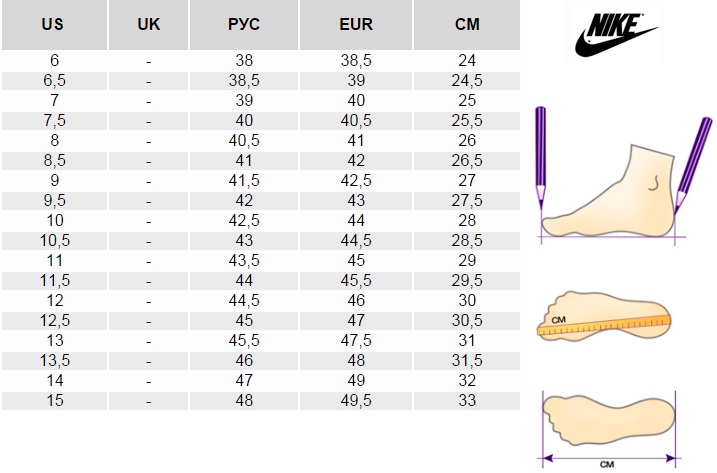Click the foot with measuring tape
This screenshot has height=473, width=717.
click(604, 316)
